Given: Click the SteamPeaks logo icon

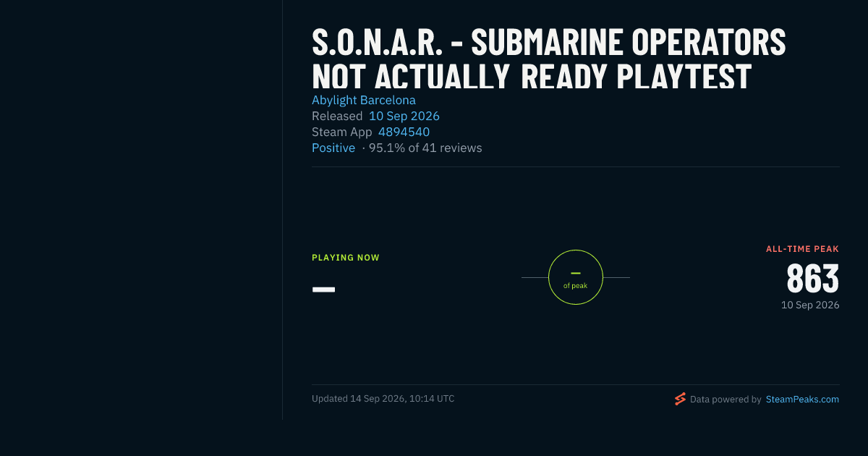Looking at the screenshot, I should pyautogui.click(x=680, y=399).
